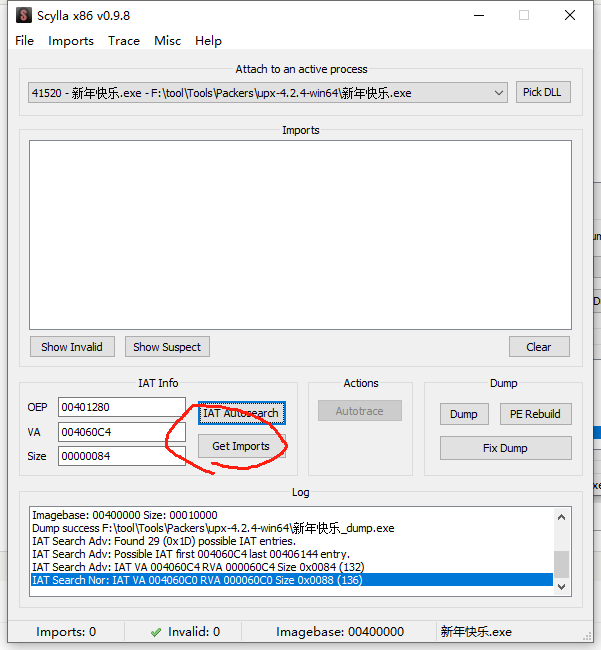601x650 pixels.
Task: Click the Pick DLL button
Action: click(x=543, y=92)
